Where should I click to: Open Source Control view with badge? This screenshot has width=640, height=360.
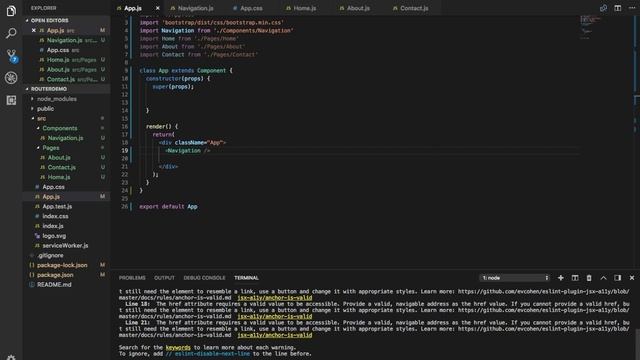[x=11, y=56]
